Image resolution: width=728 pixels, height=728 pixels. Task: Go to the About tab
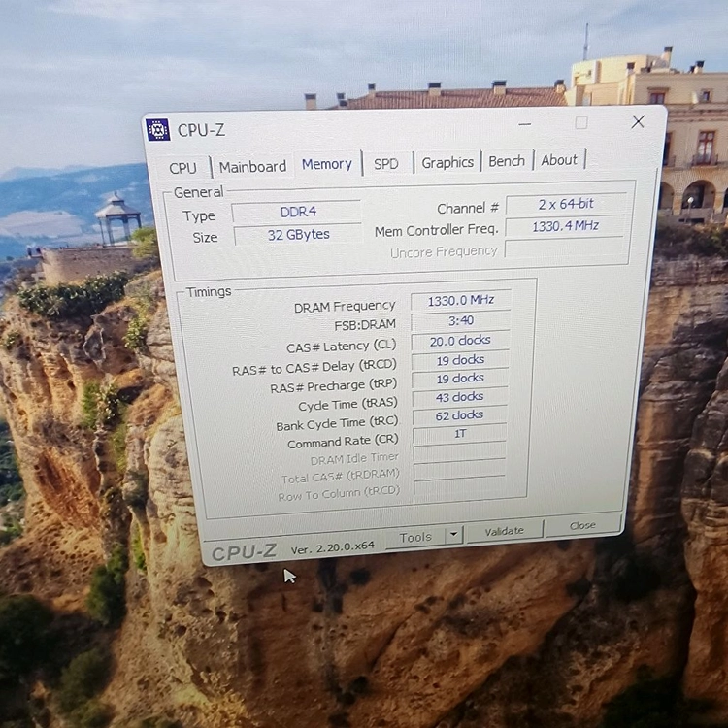coord(559,160)
